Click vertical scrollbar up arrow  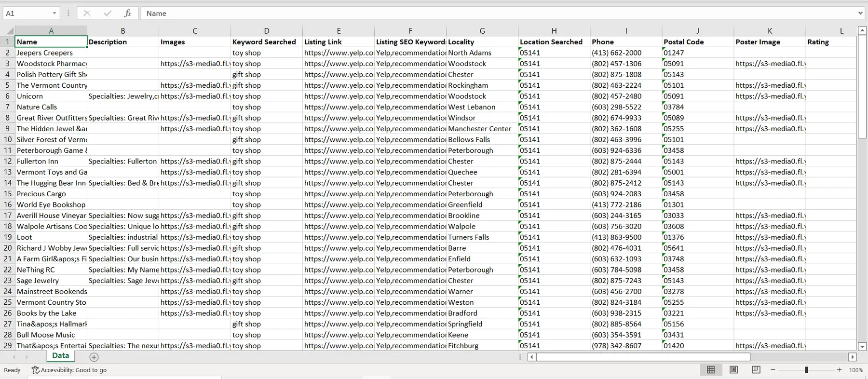862,30
